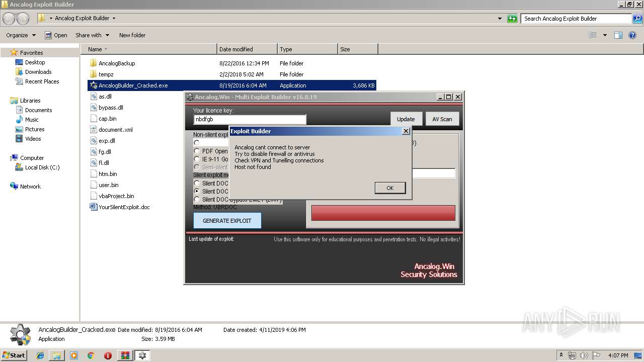Open the Music library

pos(32,120)
